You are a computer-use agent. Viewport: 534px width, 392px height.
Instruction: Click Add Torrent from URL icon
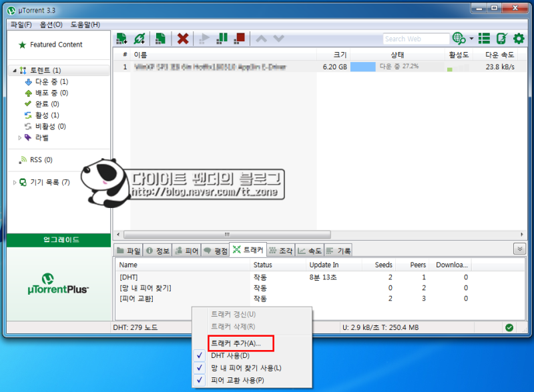(140, 39)
